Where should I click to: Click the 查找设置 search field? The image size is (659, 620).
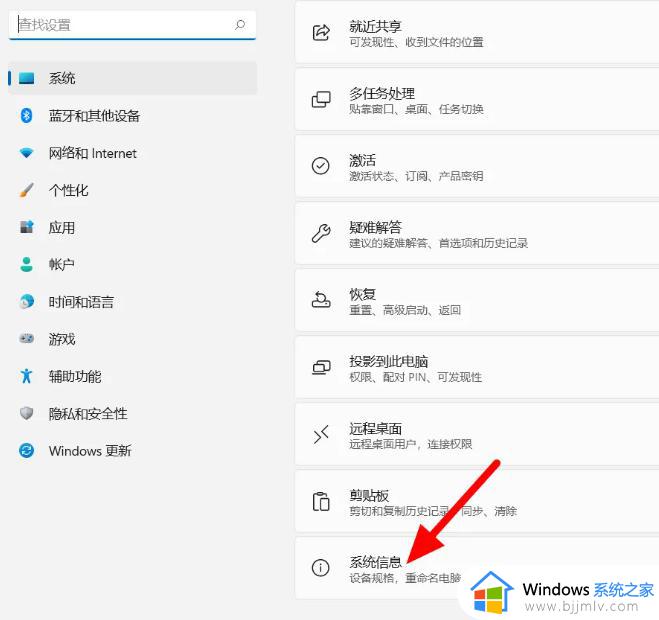[x=132, y=25]
